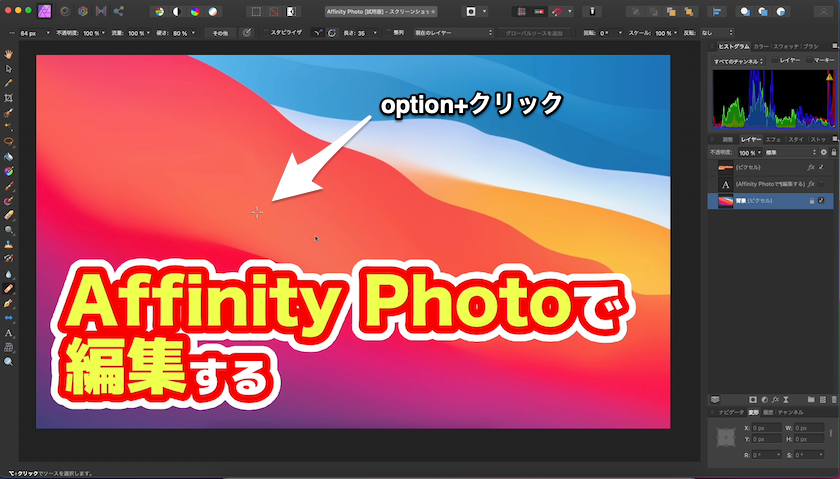This screenshot has width=840, height=479.
Task: Open the スケール 100 % dropdown
Action: click(x=666, y=33)
